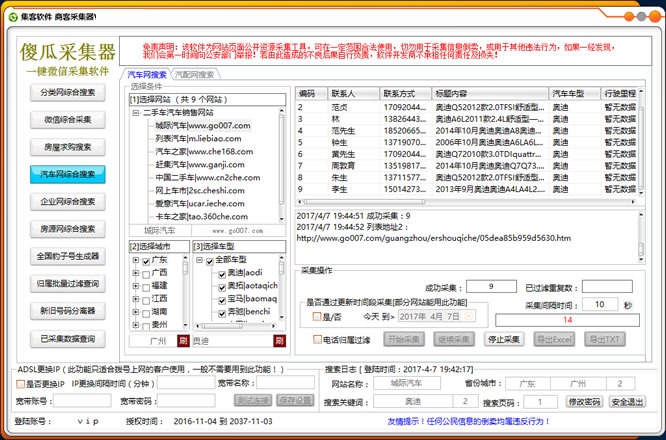Select the 汽车网搜索 tab
Viewport: 666px width, 440px height.
[147, 75]
